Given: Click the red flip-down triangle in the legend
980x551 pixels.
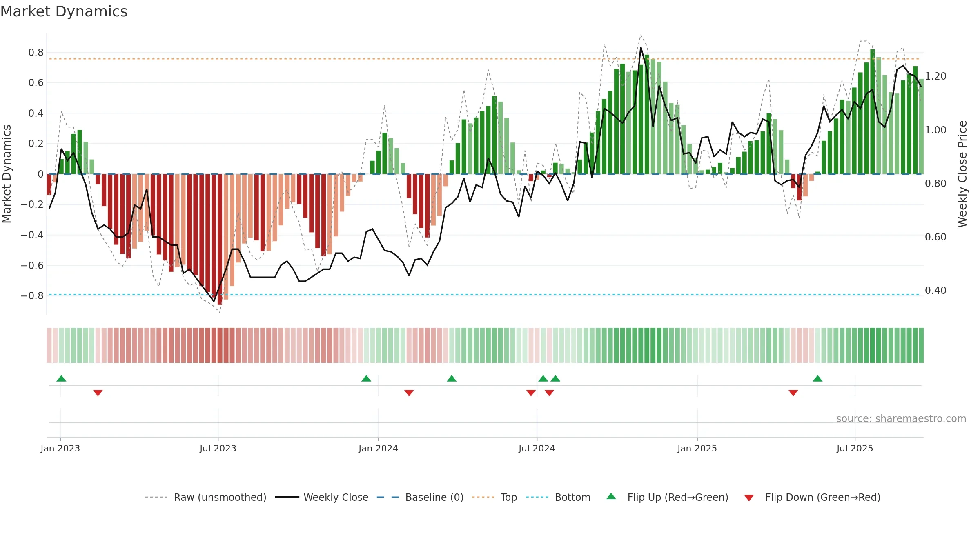Looking at the screenshot, I should point(749,498).
